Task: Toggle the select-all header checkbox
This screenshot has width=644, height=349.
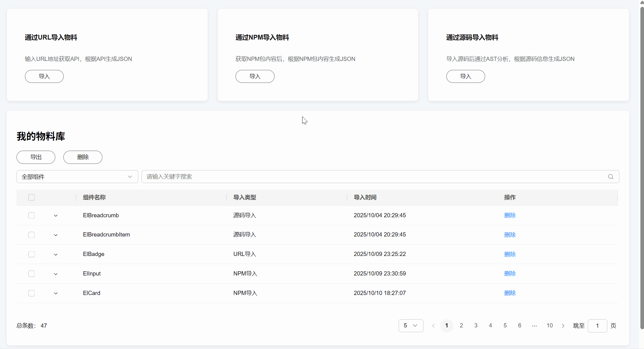Action: pos(32,197)
